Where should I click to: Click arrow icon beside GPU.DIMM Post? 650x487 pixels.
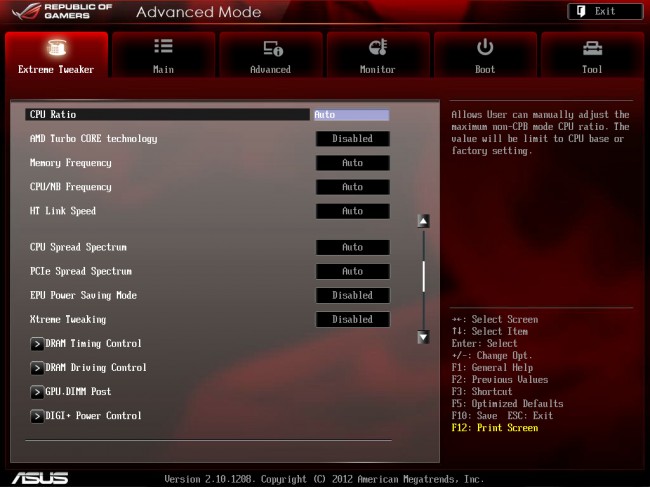click(x=37, y=392)
